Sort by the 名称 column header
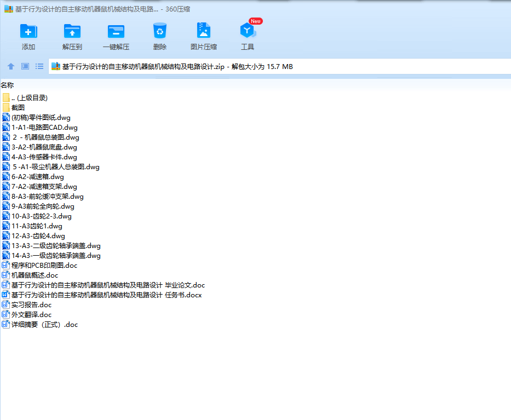This screenshot has width=511, height=420. [x=7, y=85]
